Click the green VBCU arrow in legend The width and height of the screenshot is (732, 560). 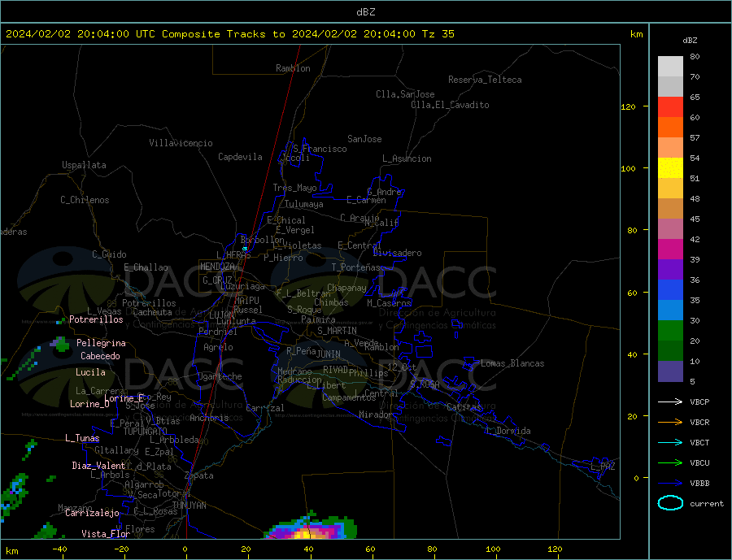670,462
